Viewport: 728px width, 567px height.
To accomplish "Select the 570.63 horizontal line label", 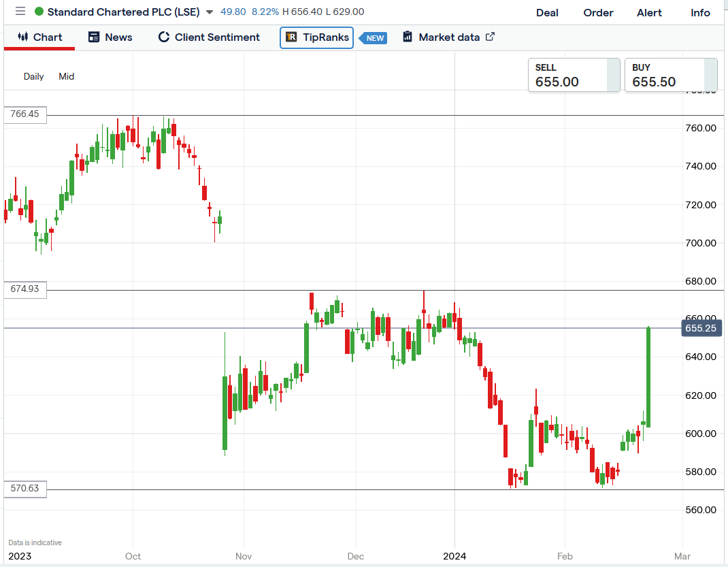I will (x=25, y=489).
